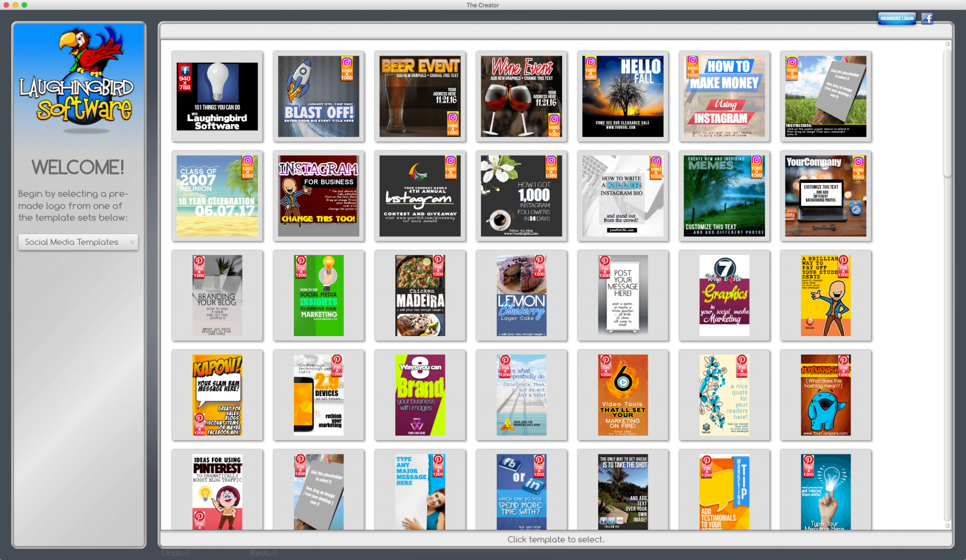
Task: Choose the Kapow comic template
Action: (217, 395)
